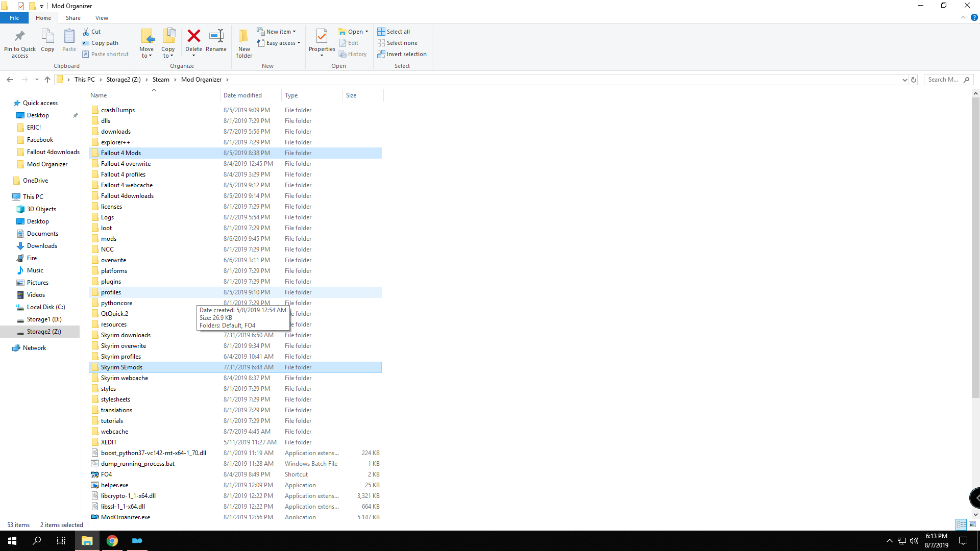This screenshot has height=551, width=980.
Task: Click Select all in ribbon
Action: click(394, 32)
